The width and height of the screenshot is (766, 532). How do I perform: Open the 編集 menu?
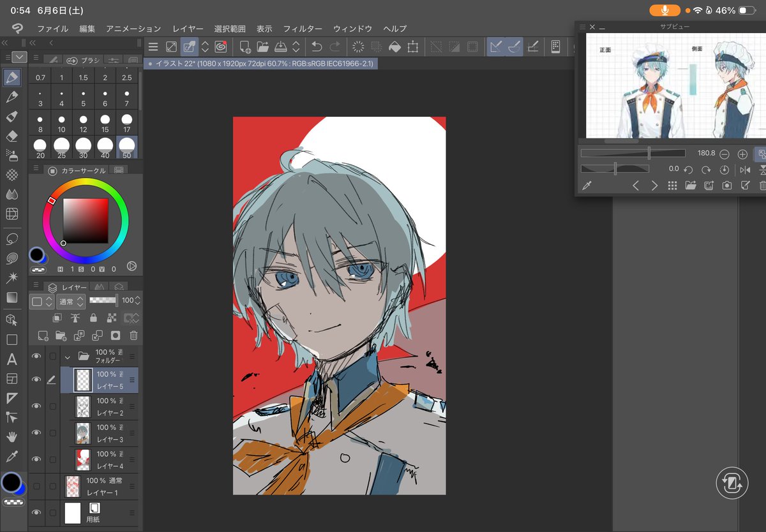[x=87, y=29]
